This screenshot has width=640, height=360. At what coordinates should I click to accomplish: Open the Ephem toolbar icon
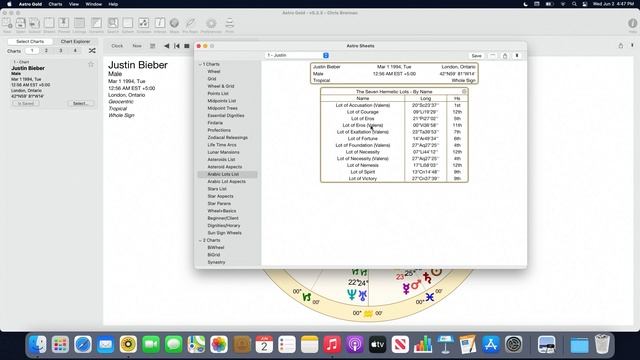pos(128,24)
